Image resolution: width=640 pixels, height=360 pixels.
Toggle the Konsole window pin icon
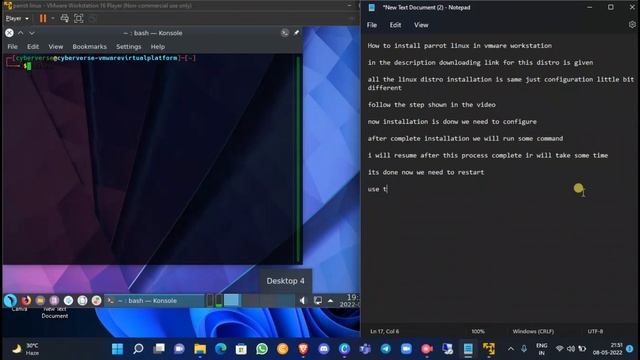(x=296, y=33)
